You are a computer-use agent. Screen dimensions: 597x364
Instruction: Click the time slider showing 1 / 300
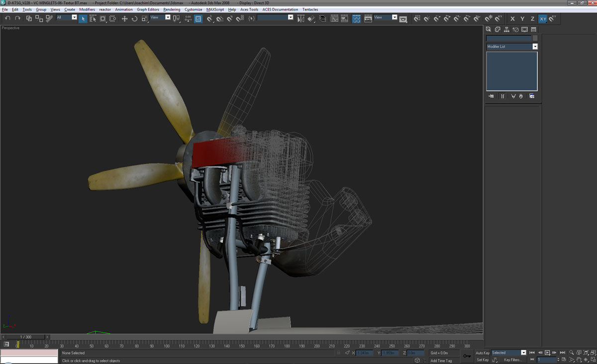click(x=25, y=337)
